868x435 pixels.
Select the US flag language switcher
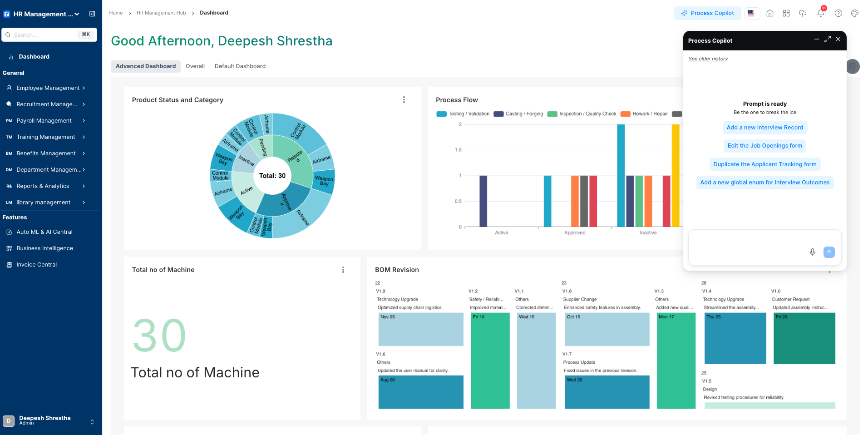[x=752, y=13]
